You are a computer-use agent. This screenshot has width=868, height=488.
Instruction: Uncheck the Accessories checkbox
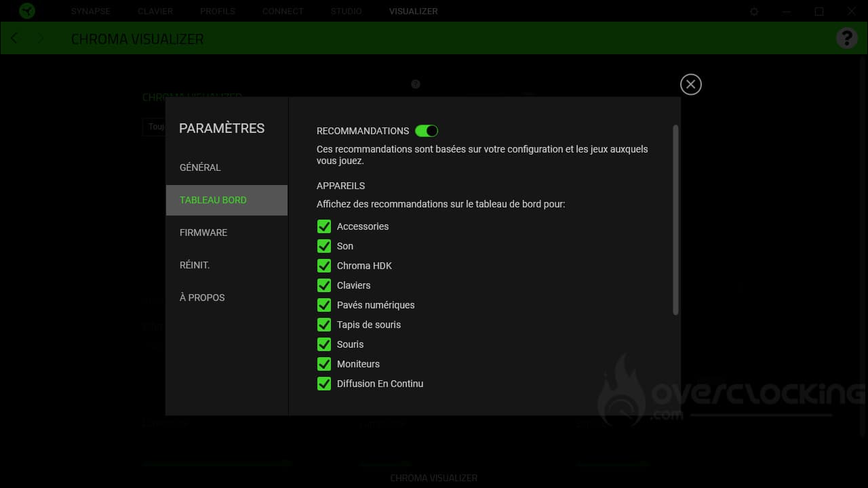point(324,226)
